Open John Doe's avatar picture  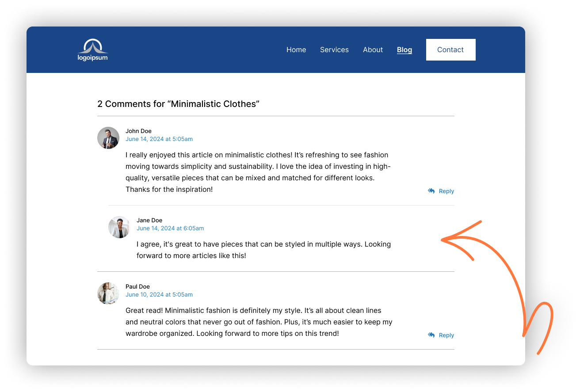coord(108,138)
